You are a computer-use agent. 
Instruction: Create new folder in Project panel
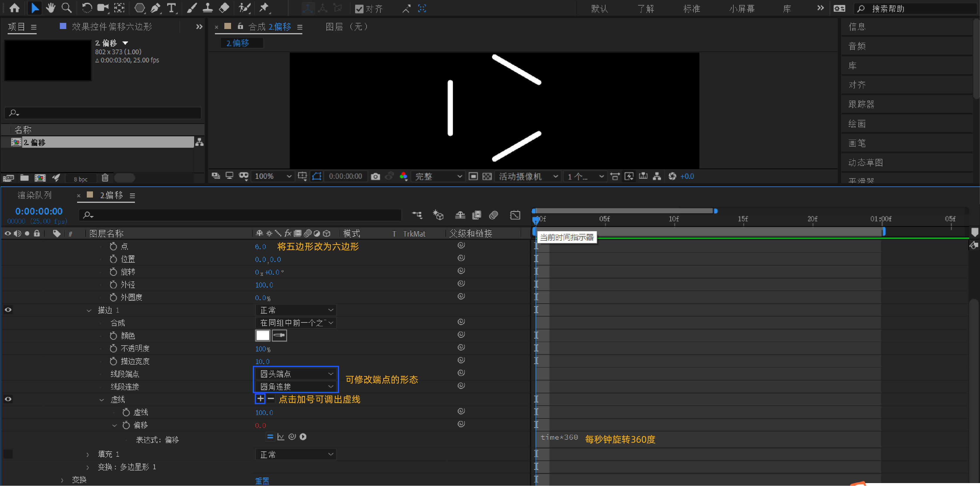[24, 178]
